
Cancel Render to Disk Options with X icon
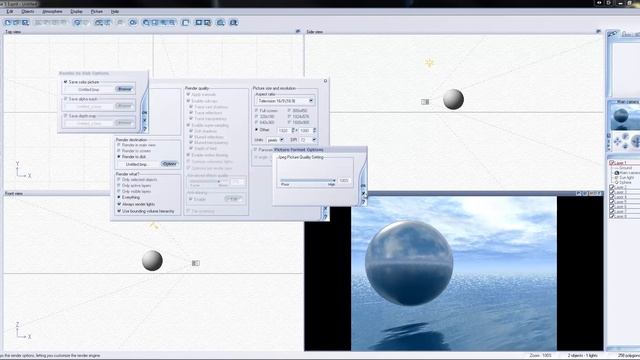[144, 120]
